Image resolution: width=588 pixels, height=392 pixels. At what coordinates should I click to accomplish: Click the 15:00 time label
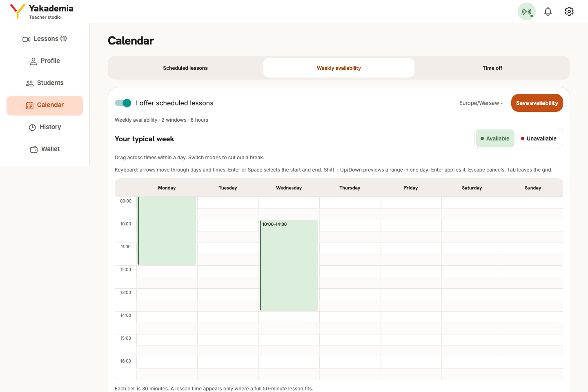tap(126, 338)
